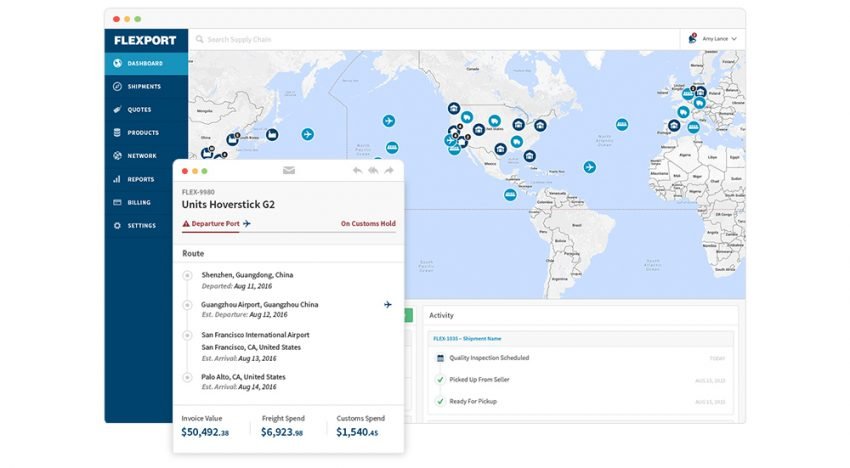Image resolution: width=850 pixels, height=468 pixels.
Task: Go to the Billing section
Action: point(146,202)
